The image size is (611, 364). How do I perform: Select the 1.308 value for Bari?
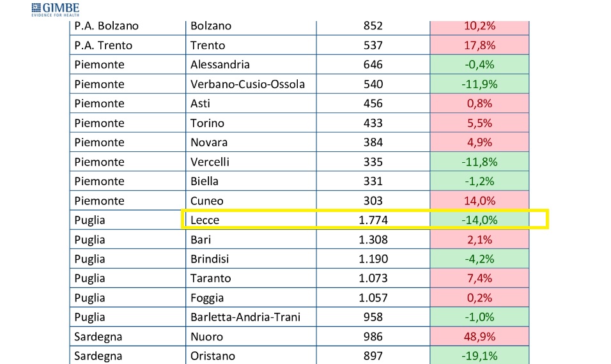(x=373, y=240)
